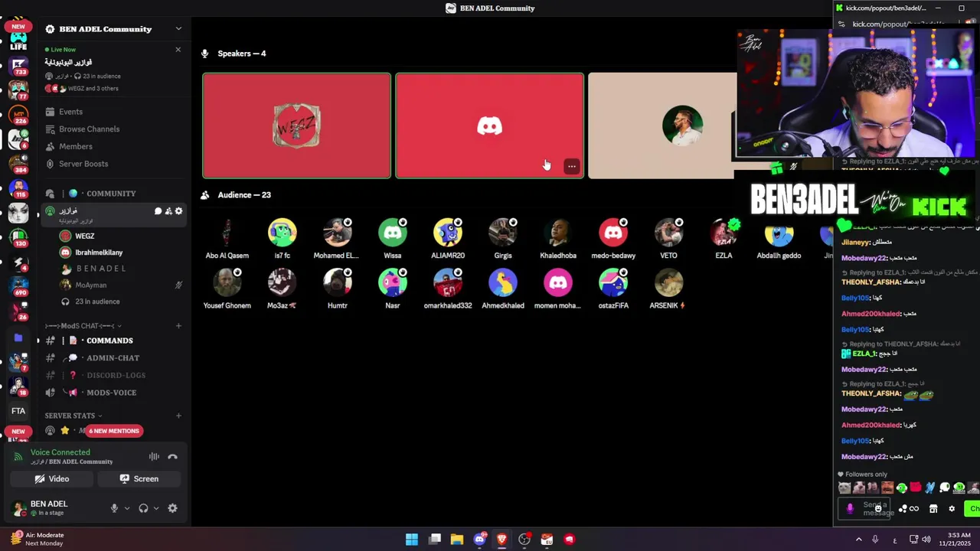The width and height of the screenshot is (980, 551).
Task: Open the server with the 690 badge
Action: [x=18, y=287]
